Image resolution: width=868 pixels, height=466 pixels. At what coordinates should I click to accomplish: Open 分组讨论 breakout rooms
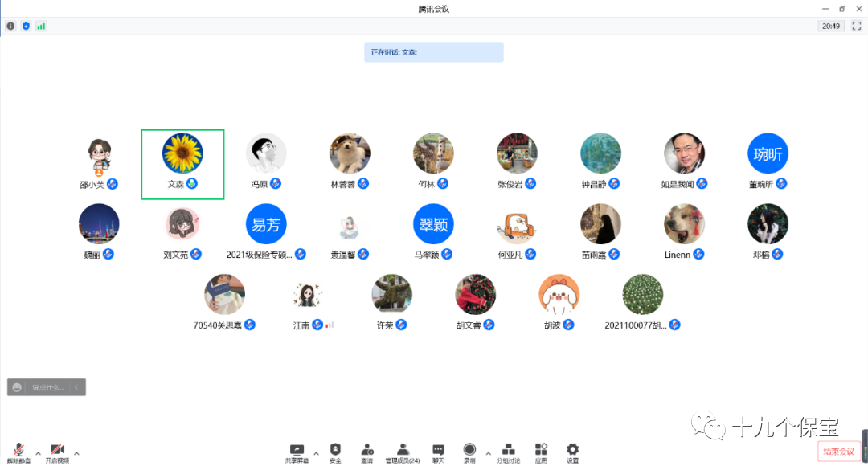pos(508,452)
